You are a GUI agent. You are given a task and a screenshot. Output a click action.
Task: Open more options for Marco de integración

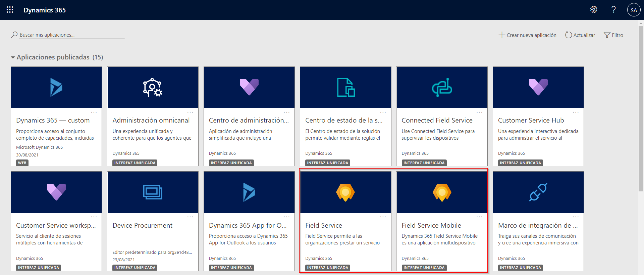pyautogui.click(x=576, y=217)
